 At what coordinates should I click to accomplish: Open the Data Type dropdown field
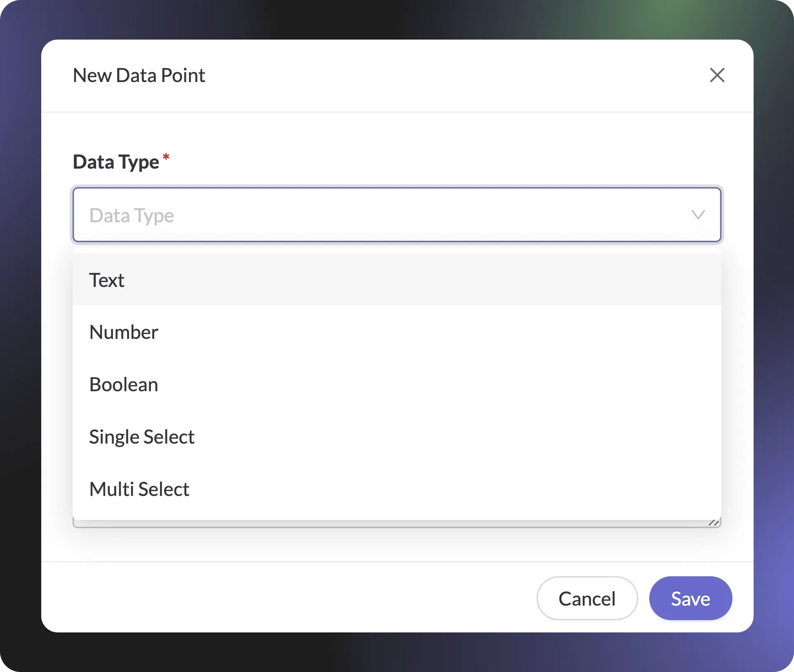[x=397, y=215]
